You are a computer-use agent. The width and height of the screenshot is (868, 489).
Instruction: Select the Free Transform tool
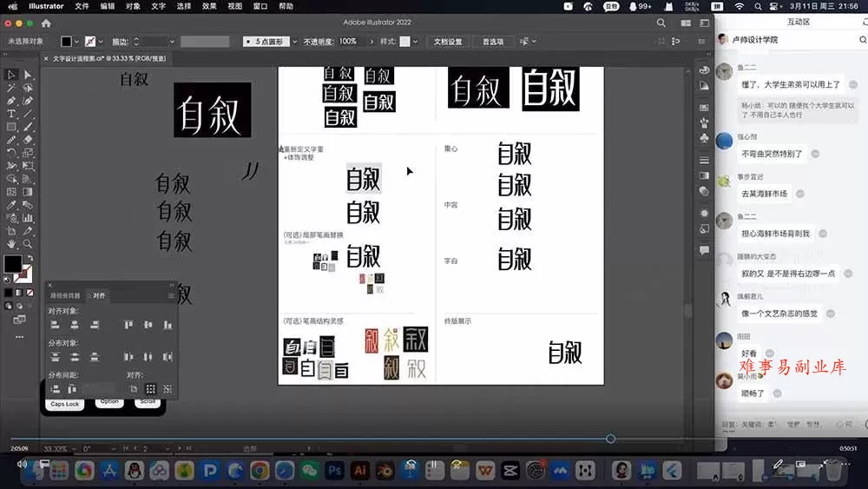pyautogui.click(x=28, y=166)
